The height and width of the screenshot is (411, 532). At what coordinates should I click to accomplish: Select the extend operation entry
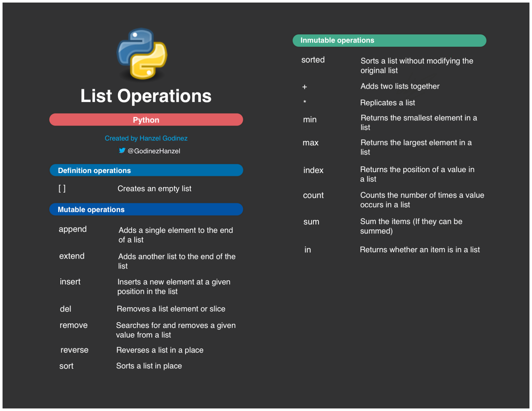tap(72, 256)
